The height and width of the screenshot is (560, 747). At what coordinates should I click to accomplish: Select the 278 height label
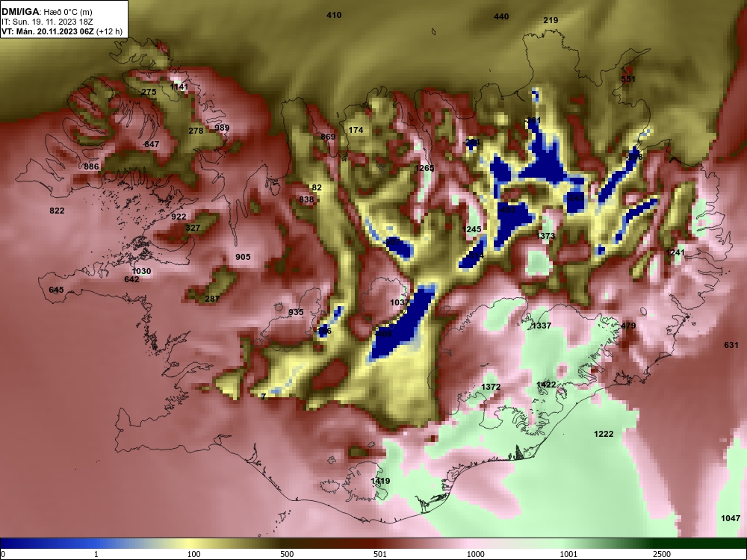(x=196, y=131)
